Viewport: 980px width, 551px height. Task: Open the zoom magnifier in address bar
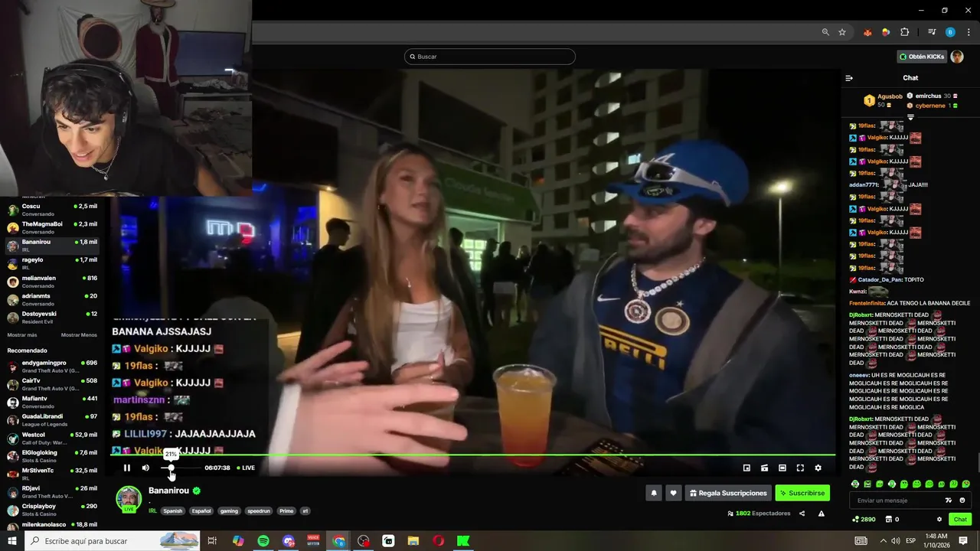[825, 32]
